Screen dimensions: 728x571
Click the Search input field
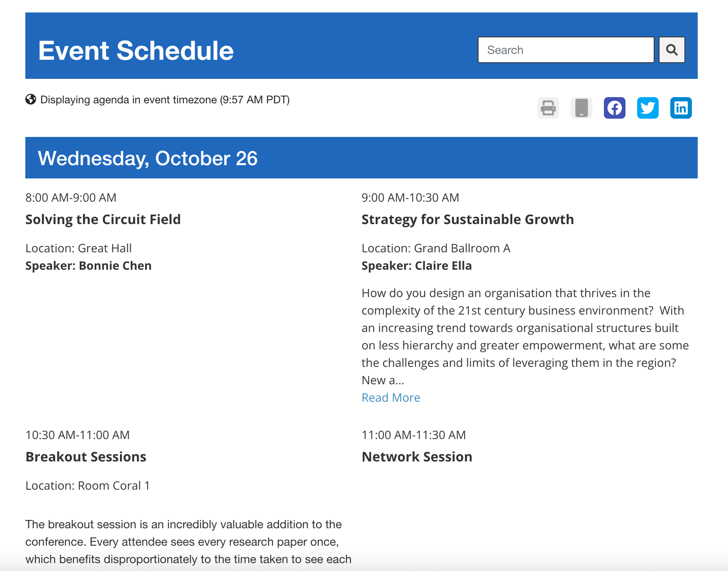pos(566,50)
